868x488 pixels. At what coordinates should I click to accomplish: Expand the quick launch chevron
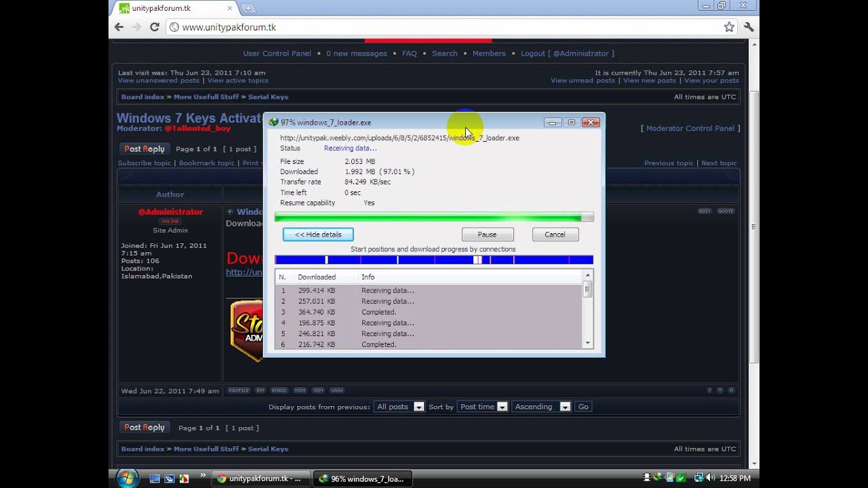[203, 476]
